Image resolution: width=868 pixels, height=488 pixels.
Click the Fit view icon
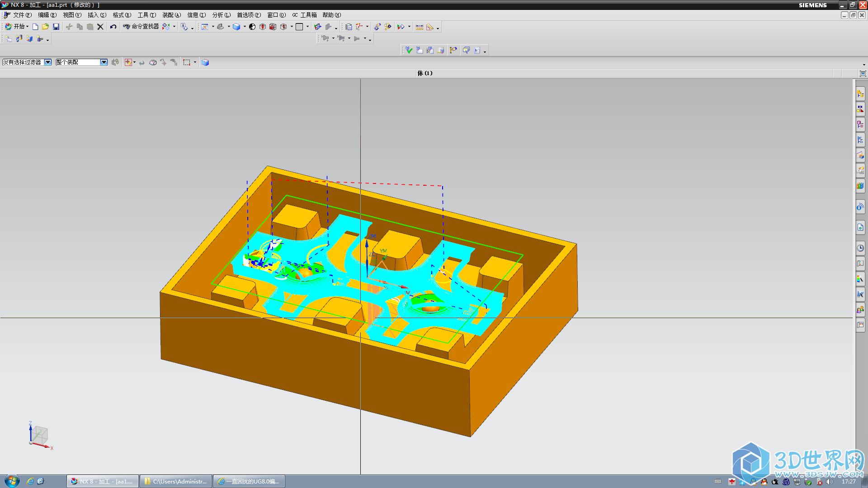click(x=205, y=27)
